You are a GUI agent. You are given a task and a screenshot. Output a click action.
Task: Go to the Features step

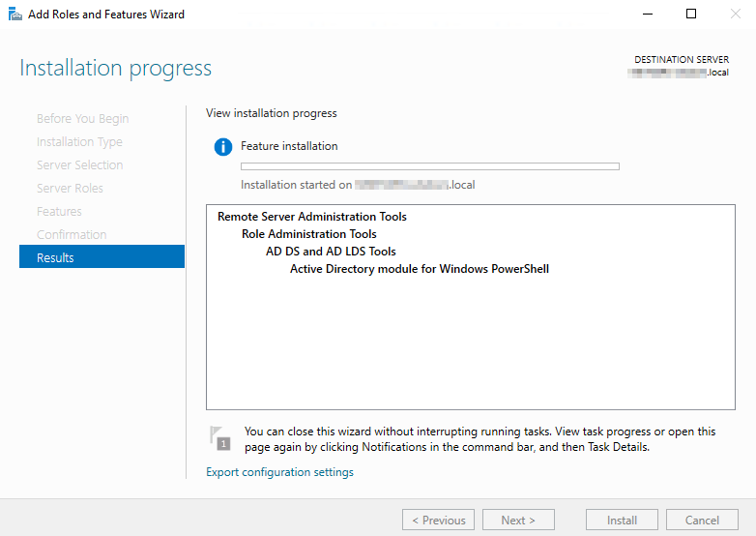point(59,211)
